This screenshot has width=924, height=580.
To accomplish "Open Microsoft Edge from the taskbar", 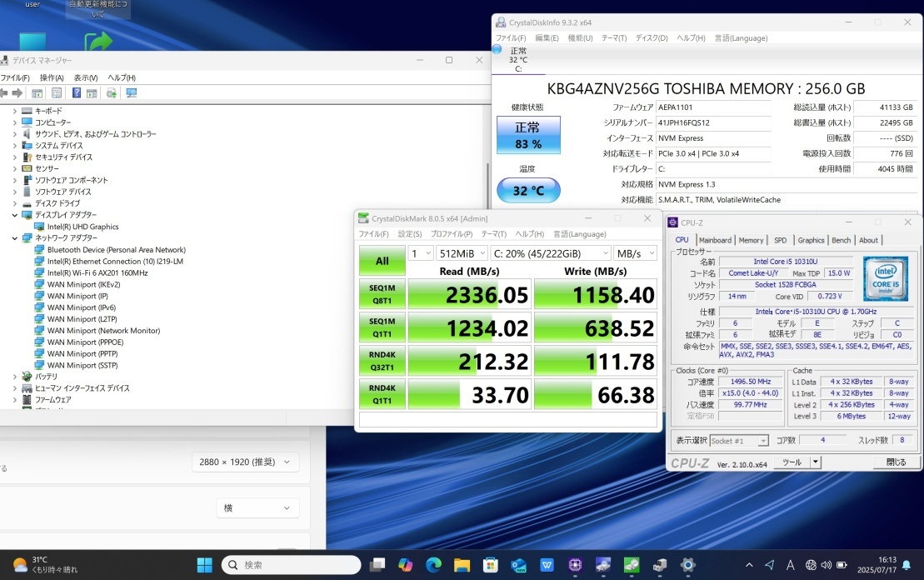I will [433, 565].
